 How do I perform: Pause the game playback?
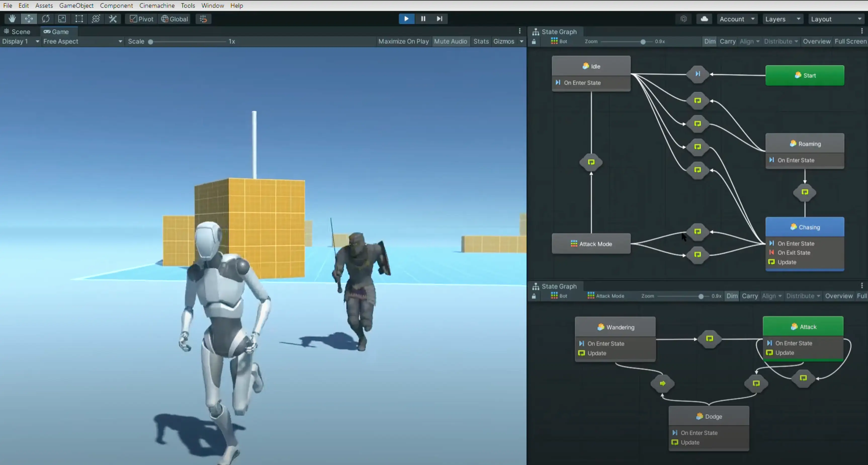(x=423, y=19)
